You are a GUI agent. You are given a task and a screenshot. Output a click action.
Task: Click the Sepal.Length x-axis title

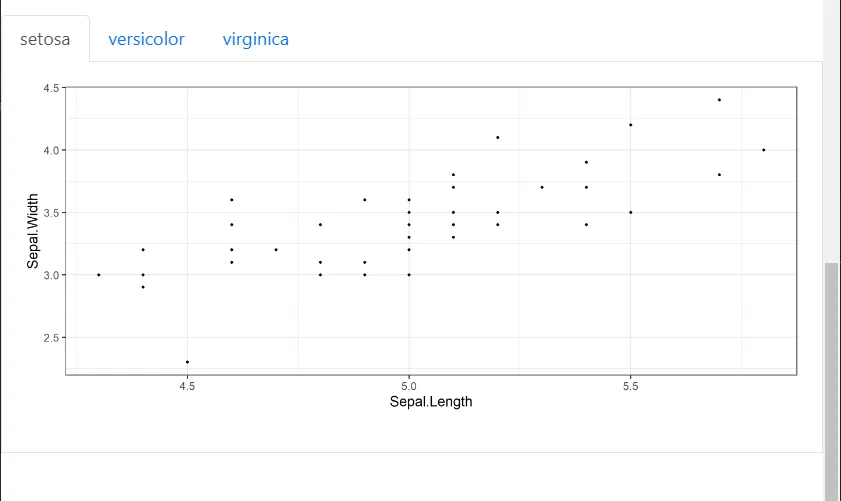pos(431,402)
